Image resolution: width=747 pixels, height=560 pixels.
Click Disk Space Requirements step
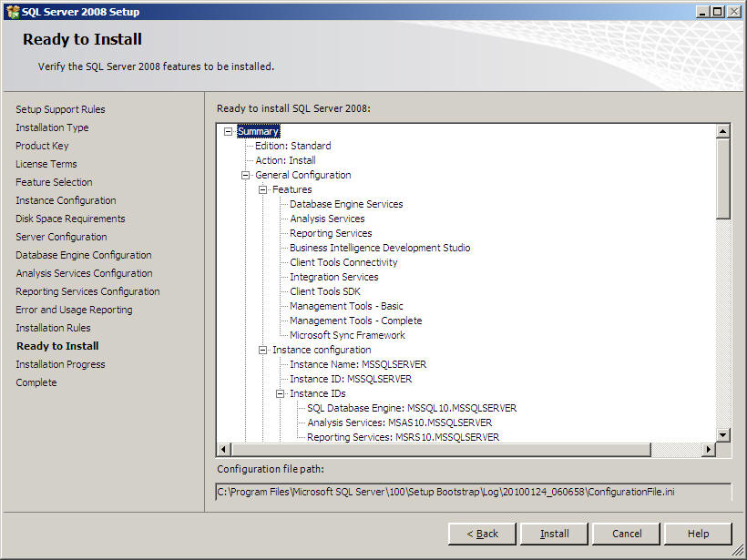coord(70,219)
